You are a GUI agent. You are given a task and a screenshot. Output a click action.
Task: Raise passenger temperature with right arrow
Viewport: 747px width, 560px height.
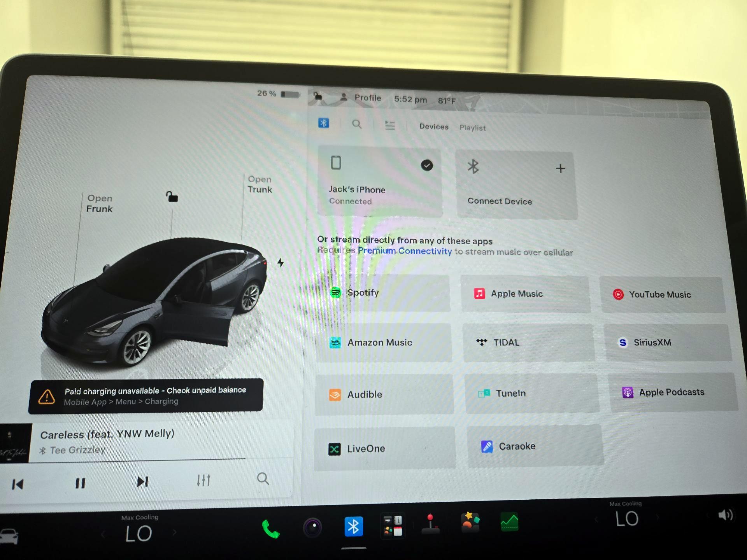pyautogui.click(x=658, y=517)
